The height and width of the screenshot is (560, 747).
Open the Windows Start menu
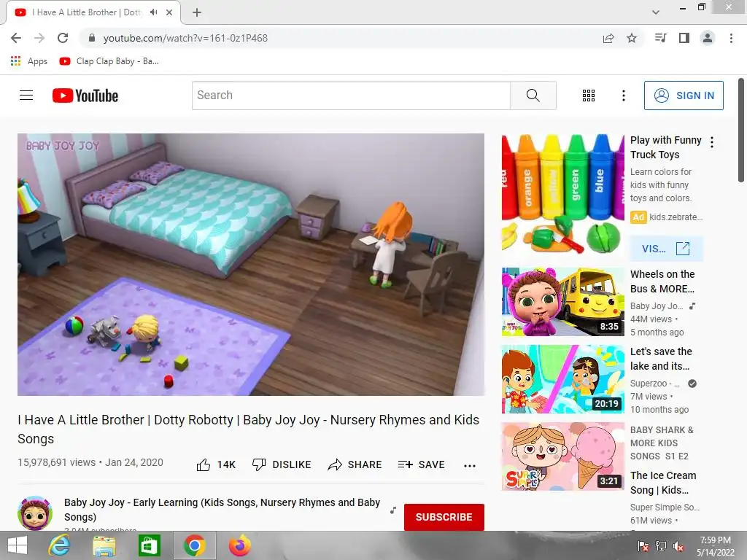18,545
